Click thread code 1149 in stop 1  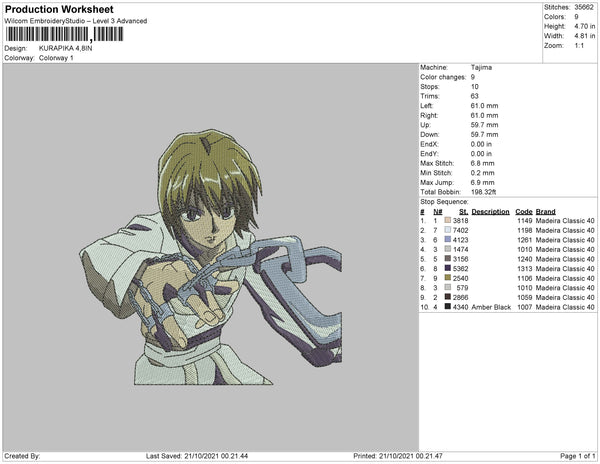click(x=525, y=221)
